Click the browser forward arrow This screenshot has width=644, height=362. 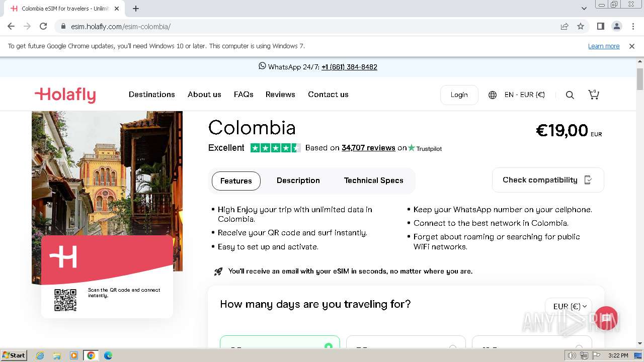(x=27, y=26)
